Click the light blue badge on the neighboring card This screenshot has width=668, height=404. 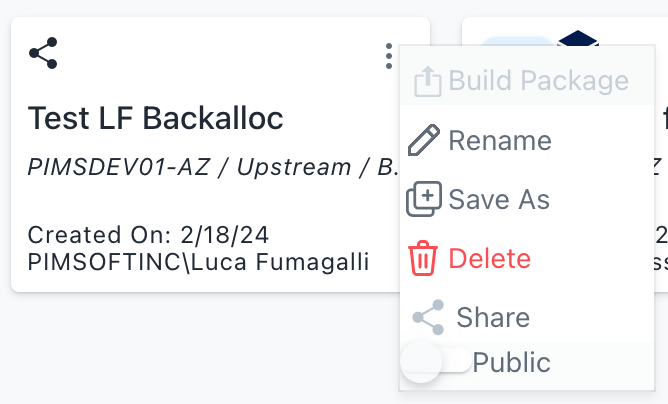(x=515, y=42)
